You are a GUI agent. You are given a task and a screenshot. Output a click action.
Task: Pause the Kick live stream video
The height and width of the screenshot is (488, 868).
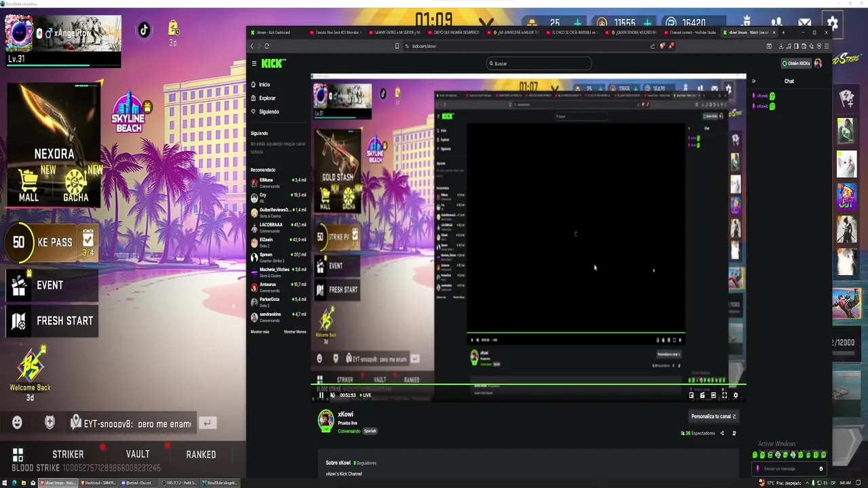(321, 395)
